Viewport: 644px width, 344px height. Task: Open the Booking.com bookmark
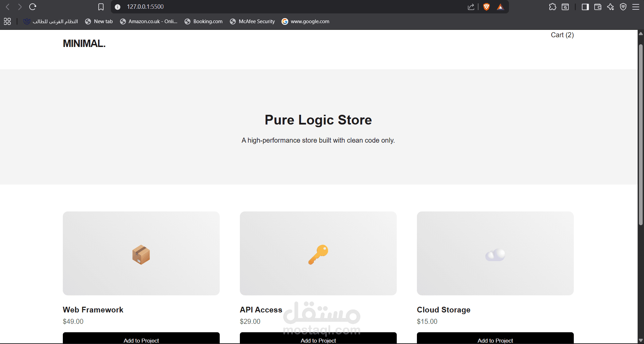click(x=204, y=21)
